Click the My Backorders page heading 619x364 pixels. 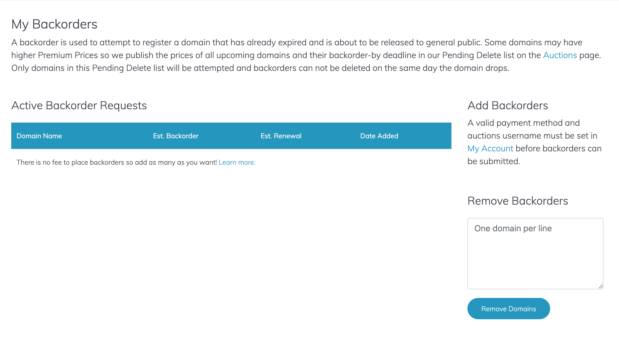[54, 24]
